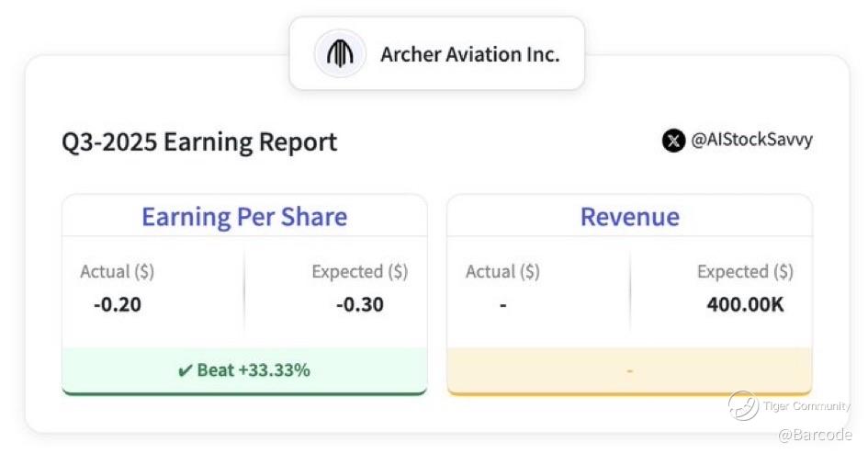Click the revenue actual dash value
Screen dimensions: 868x454
[502, 305]
